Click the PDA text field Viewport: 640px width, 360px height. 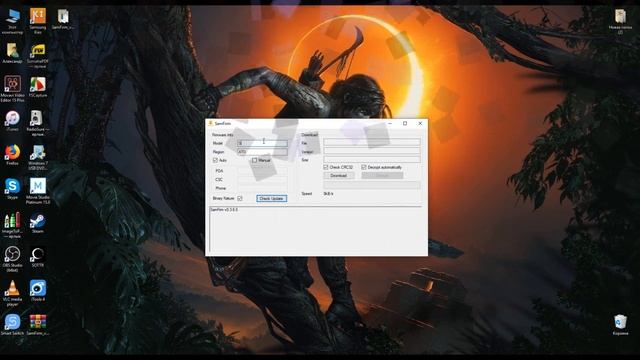coord(262,171)
